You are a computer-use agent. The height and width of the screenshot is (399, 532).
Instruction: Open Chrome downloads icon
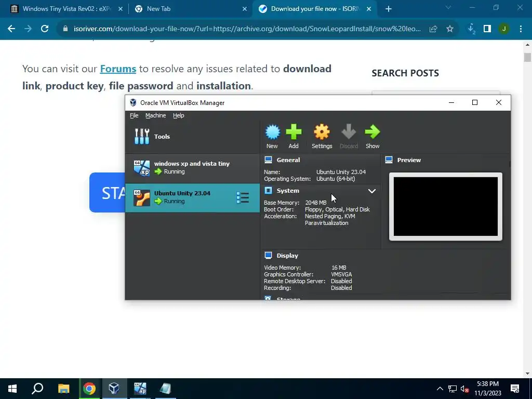471,29
